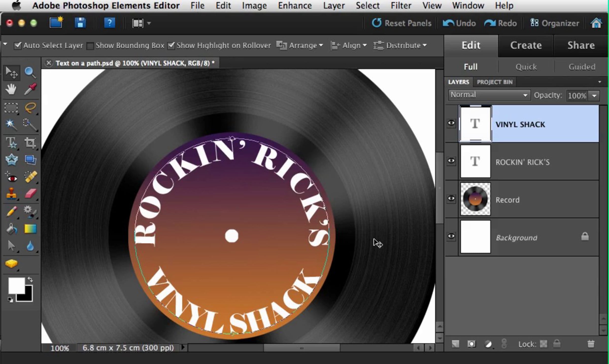Open the Normal blend mode dropdown

[489, 95]
